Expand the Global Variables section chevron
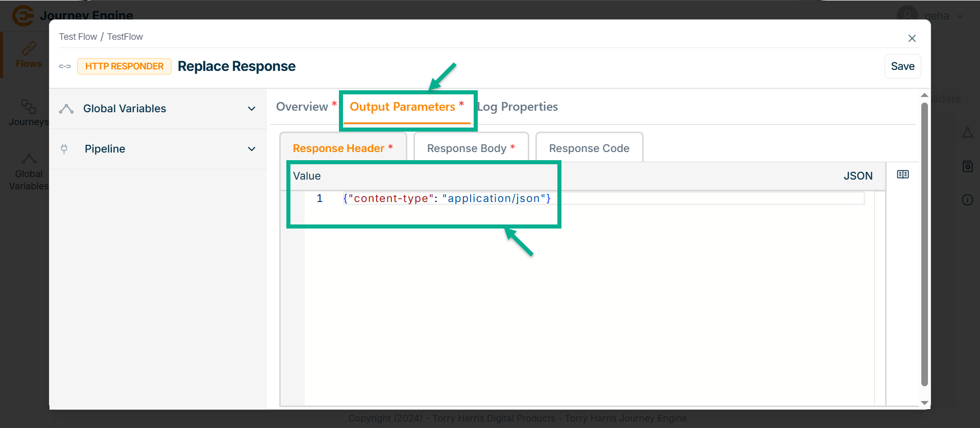This screenshot has height=428, width=980. (x=252, y=109)
